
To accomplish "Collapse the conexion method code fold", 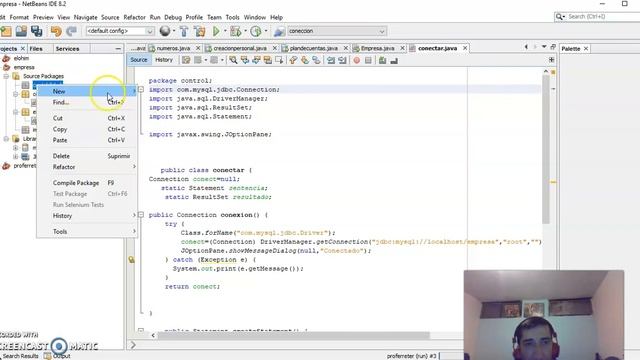I will pos(141,215).
